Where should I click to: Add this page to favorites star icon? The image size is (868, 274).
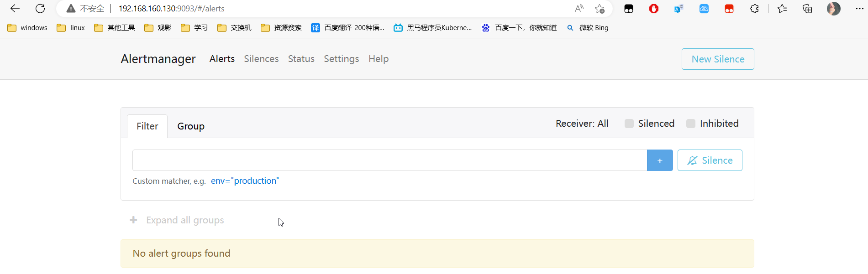tap(600, 9)
